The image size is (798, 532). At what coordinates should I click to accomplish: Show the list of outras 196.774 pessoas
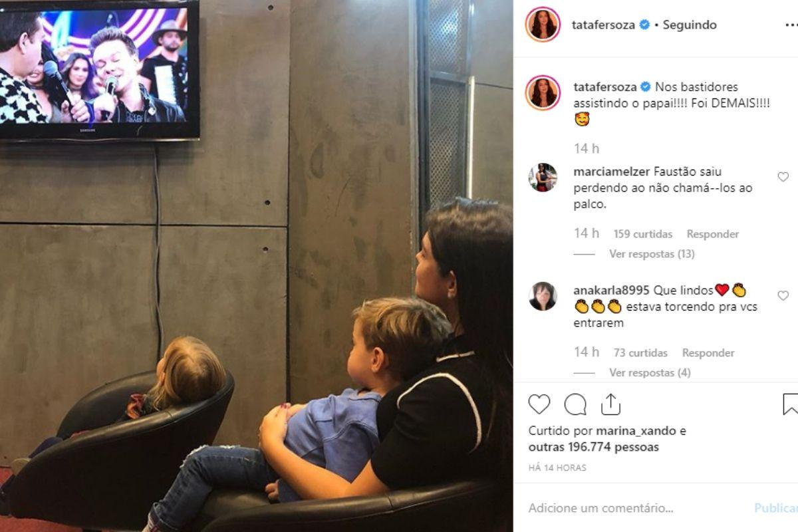point(594,447)
